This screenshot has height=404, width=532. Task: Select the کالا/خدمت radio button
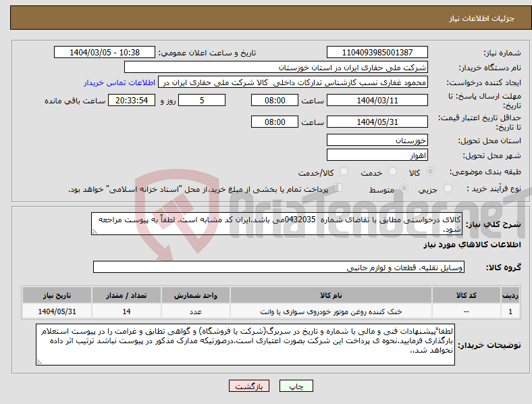click(344, 172)
